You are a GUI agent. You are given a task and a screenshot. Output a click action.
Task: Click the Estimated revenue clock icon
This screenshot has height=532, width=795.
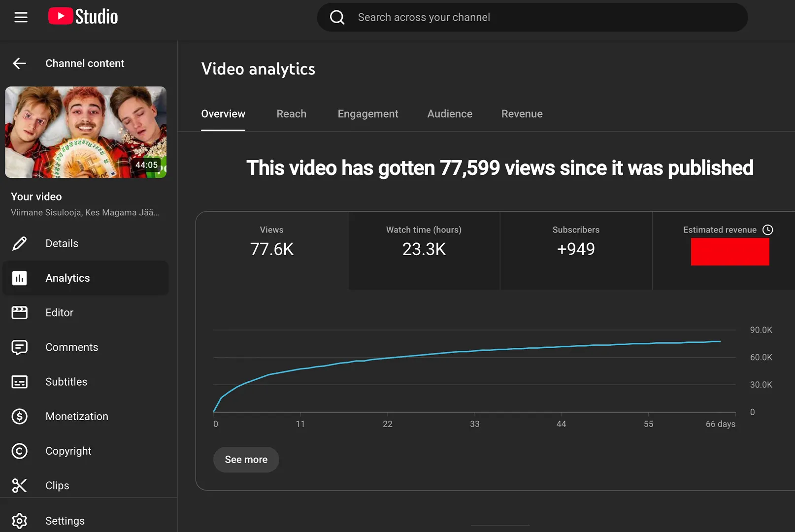[767, 230]
